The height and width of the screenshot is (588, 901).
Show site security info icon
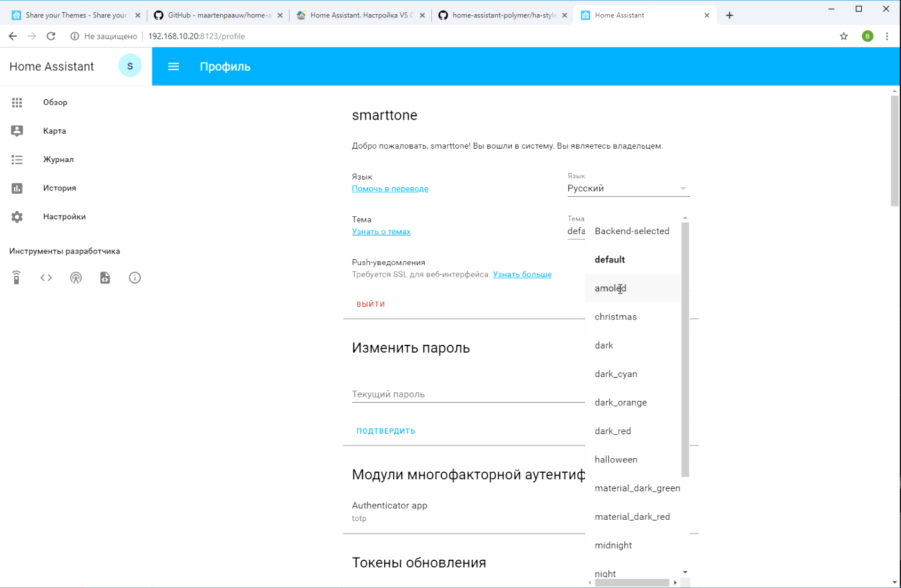(75, 36)
